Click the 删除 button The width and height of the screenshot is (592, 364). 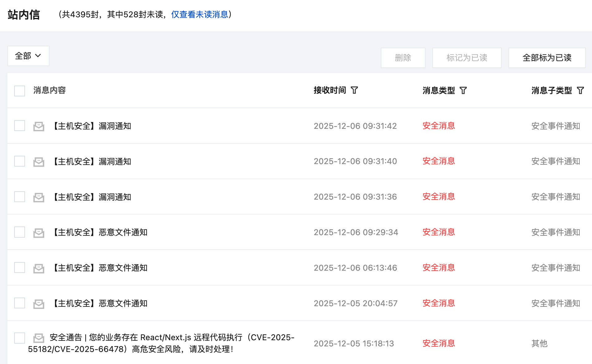[403, 58]
